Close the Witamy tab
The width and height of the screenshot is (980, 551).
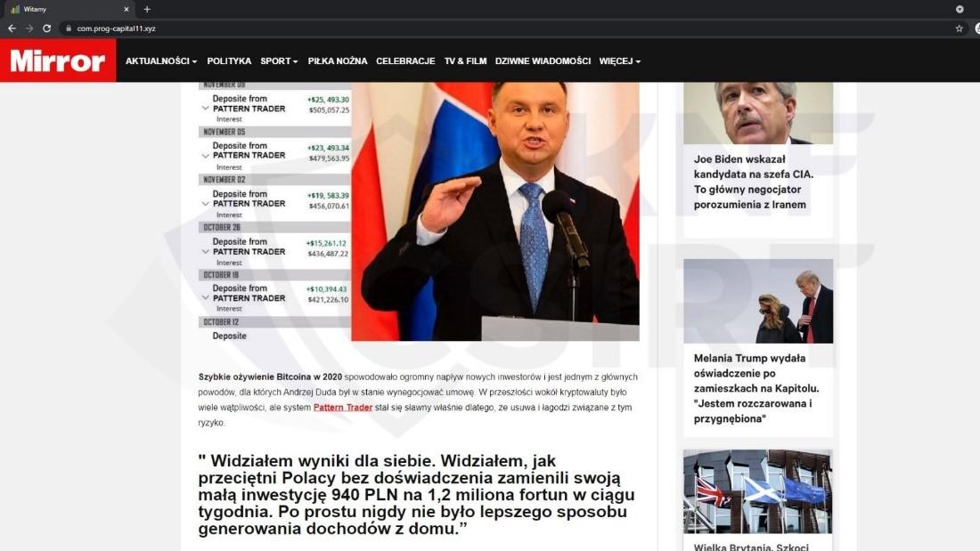pyautogui.click(x=127, y=10)
